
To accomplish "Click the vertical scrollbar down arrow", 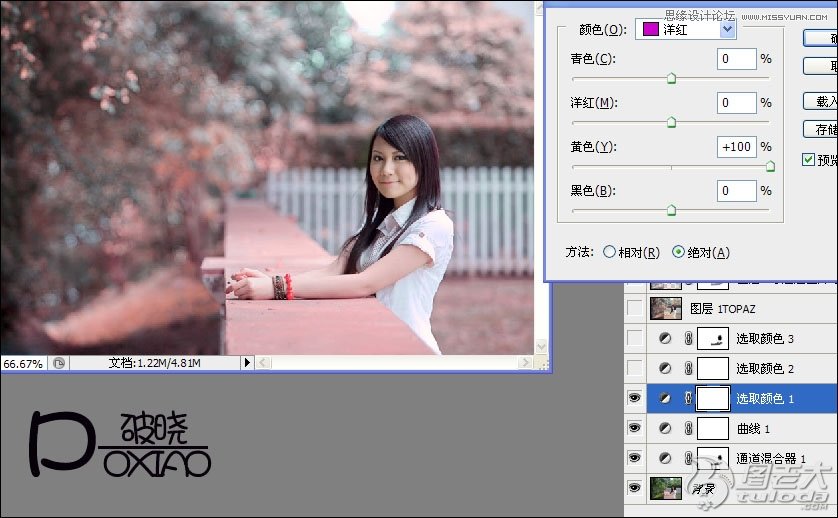I will coord(541,346).
